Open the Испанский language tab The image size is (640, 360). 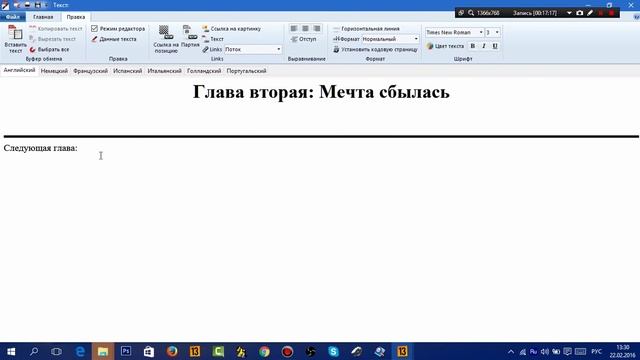pyautogui.click(x=128, y=71)
